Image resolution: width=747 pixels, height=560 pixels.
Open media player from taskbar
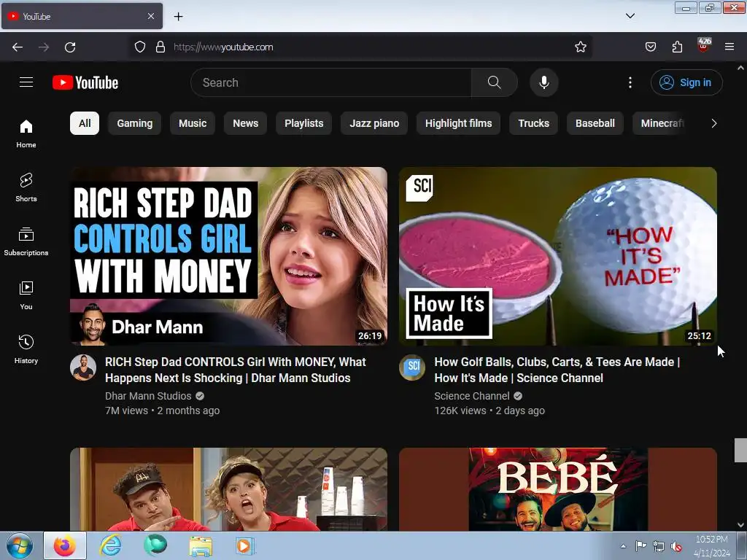pyautogui.click(x=245, y=545)
